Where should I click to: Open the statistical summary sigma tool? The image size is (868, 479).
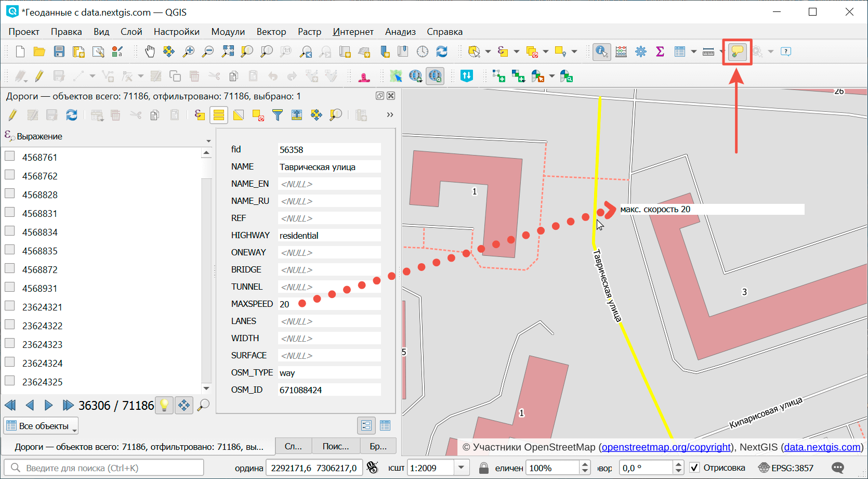tap(660, 51)
